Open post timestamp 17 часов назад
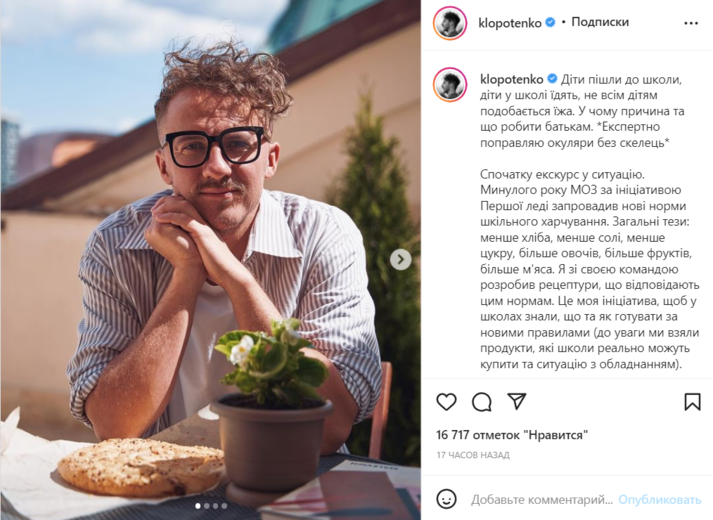This screenshot has width=713, height=520. coord(473,455)
